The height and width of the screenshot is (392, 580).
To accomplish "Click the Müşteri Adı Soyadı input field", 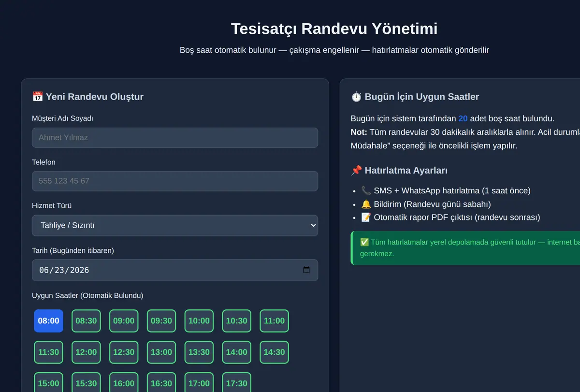I will (175, 138).
